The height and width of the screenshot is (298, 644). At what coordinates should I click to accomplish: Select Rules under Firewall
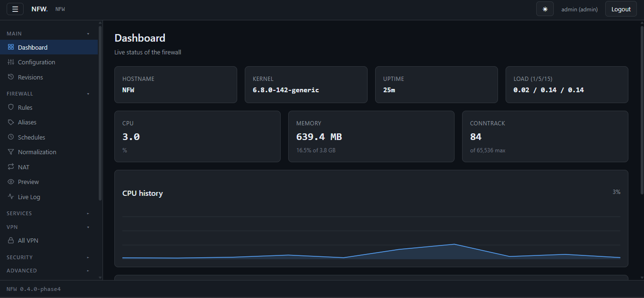[49, 107]
